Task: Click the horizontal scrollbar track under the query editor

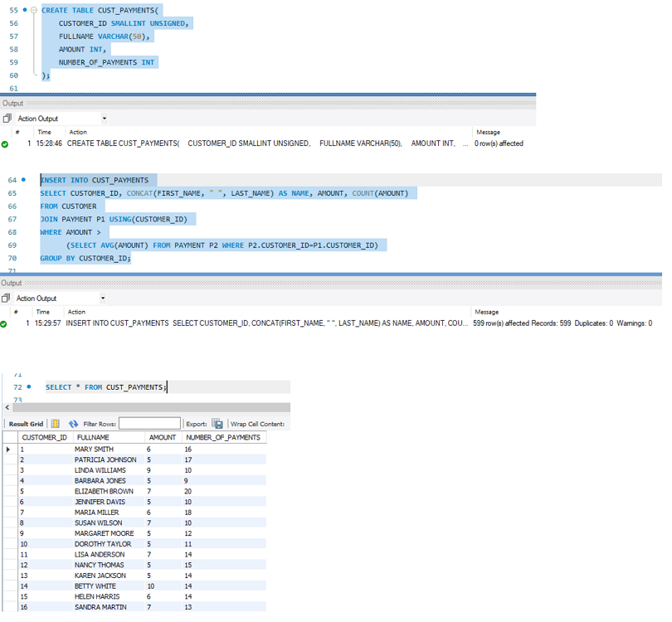Action: [151, 407]
